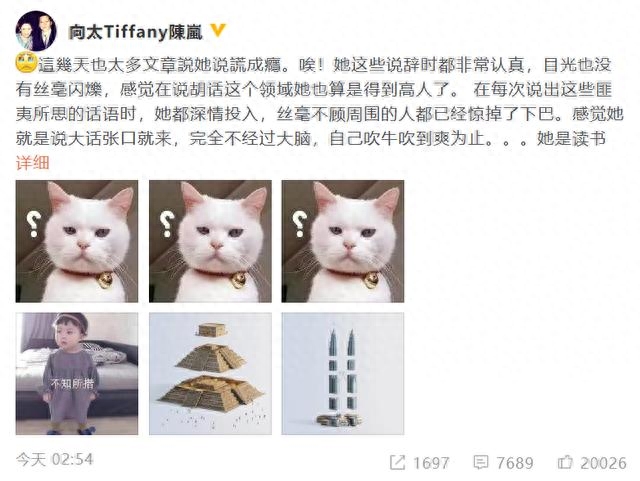Click the sad emoji in post

[26, 63]
